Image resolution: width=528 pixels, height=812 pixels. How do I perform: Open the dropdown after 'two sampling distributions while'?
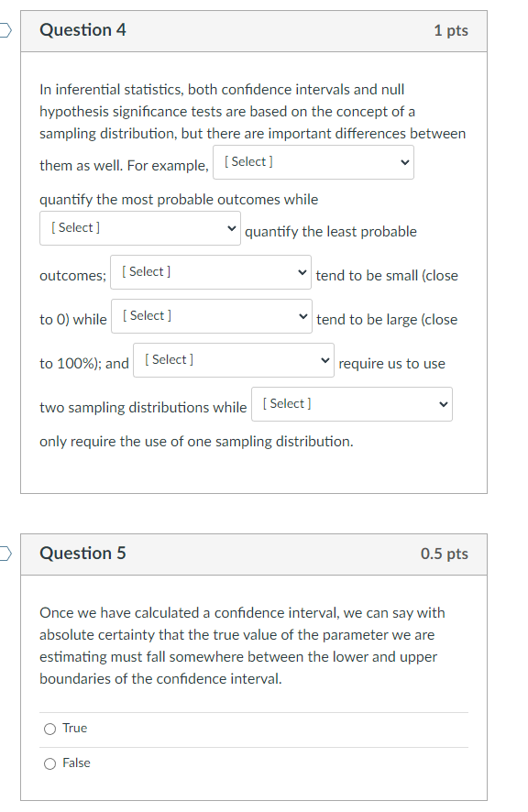point(351,403)
